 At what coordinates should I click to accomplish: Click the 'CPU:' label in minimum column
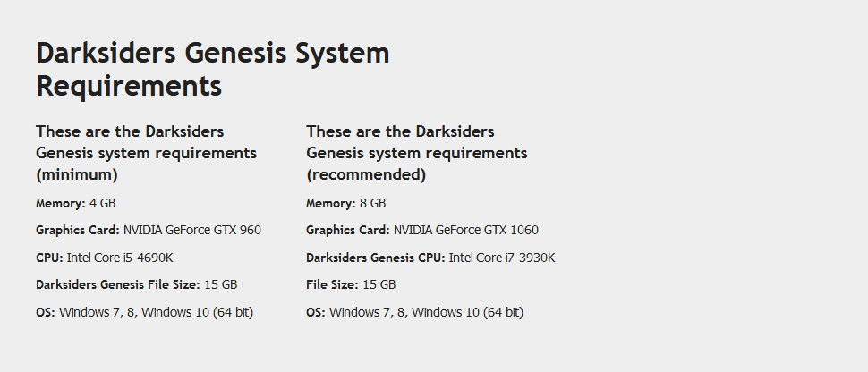click(x=49, y=258)
